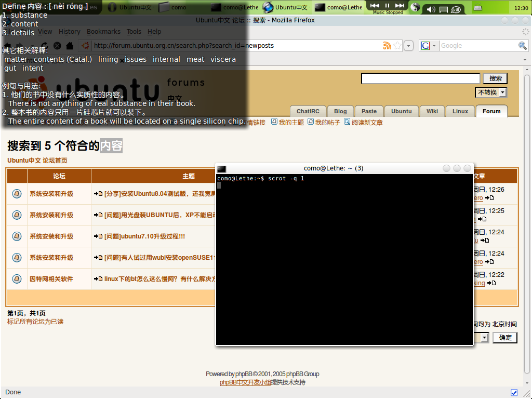Open the History menu
The image size is (532, 399).
[70, 32]
